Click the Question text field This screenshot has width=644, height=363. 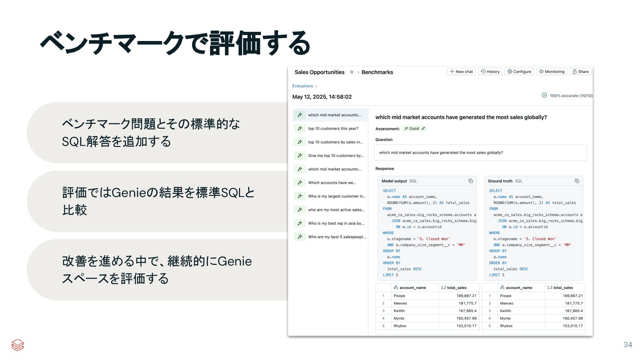480,153
